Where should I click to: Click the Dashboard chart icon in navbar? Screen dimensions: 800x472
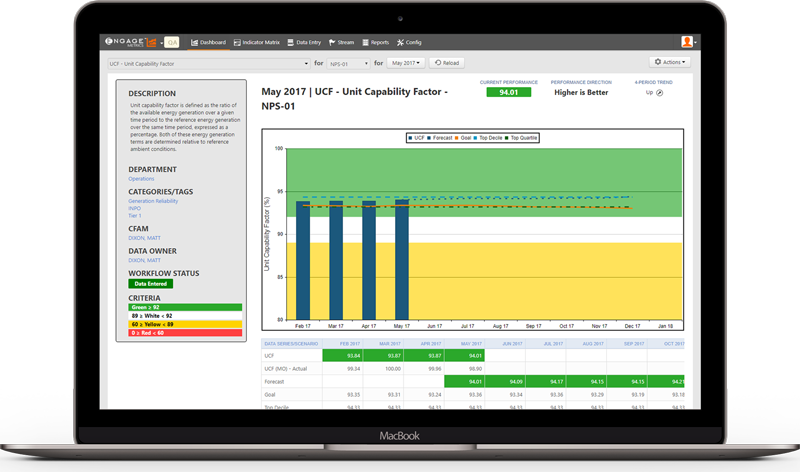click(x=194, y=43)
